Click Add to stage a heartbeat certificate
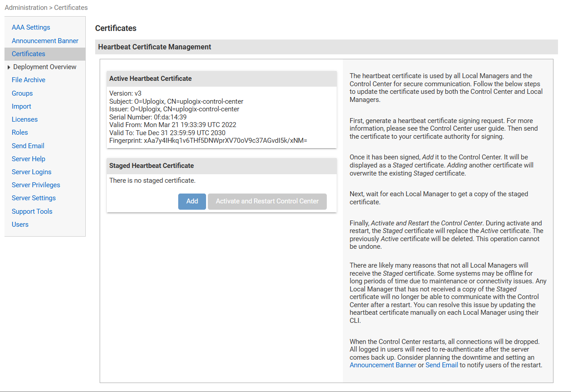The height and width of the screenshot is (392, 571). pyautogui.click(x=192, y=201)
